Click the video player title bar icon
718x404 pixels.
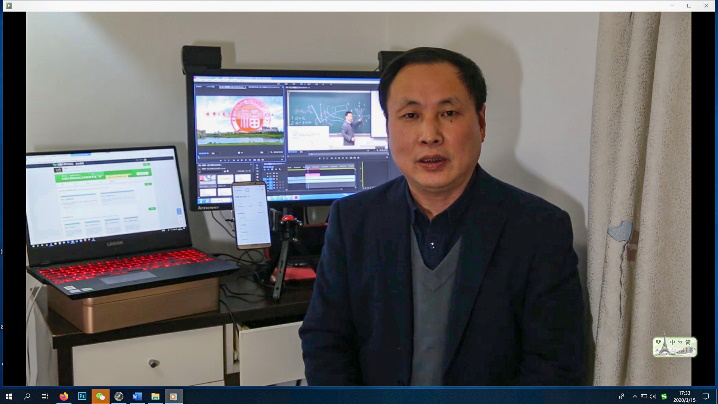(x=7, y=6)
